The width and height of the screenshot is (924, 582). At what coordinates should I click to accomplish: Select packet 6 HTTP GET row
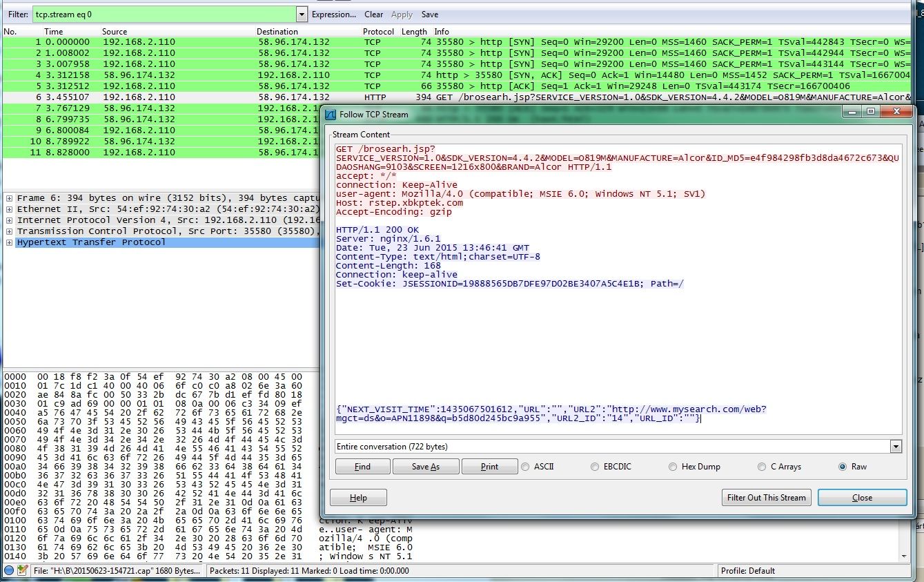point(455,97)
